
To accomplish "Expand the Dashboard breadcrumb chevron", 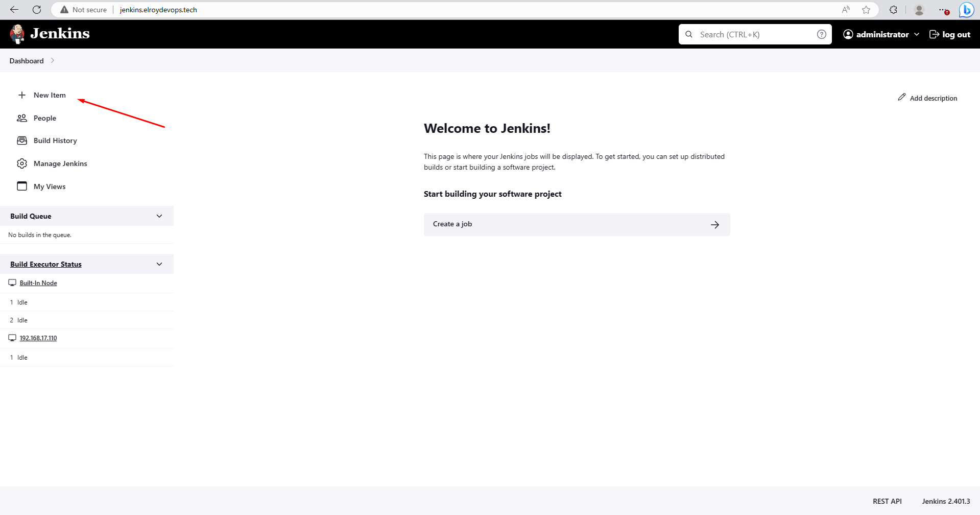I will point(53,60).
